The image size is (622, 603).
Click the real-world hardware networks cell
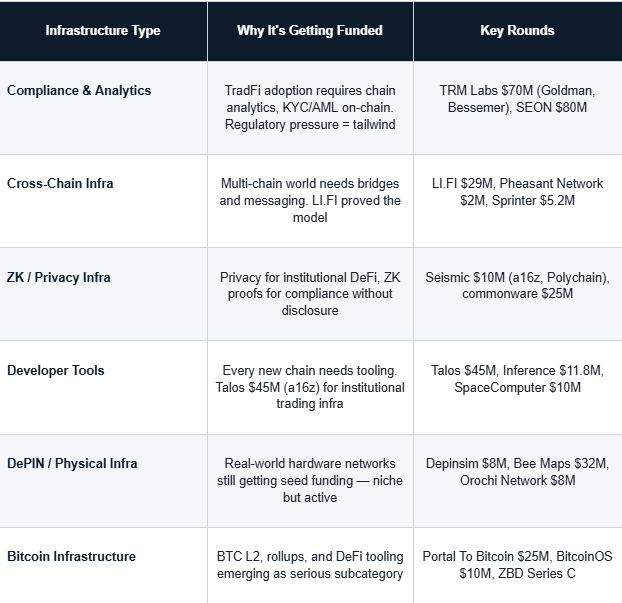[x=310, y=480]
